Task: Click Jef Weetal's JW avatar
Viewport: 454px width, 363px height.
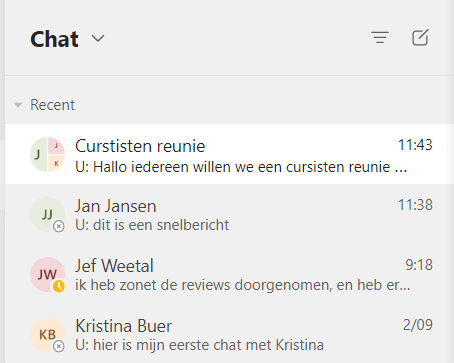Action: click(x=47, y=274)
